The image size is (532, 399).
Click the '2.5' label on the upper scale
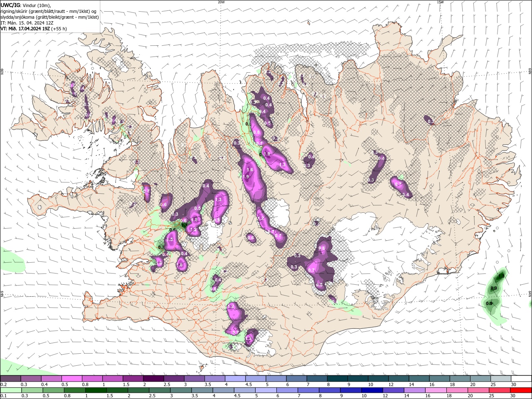point(167,384)
